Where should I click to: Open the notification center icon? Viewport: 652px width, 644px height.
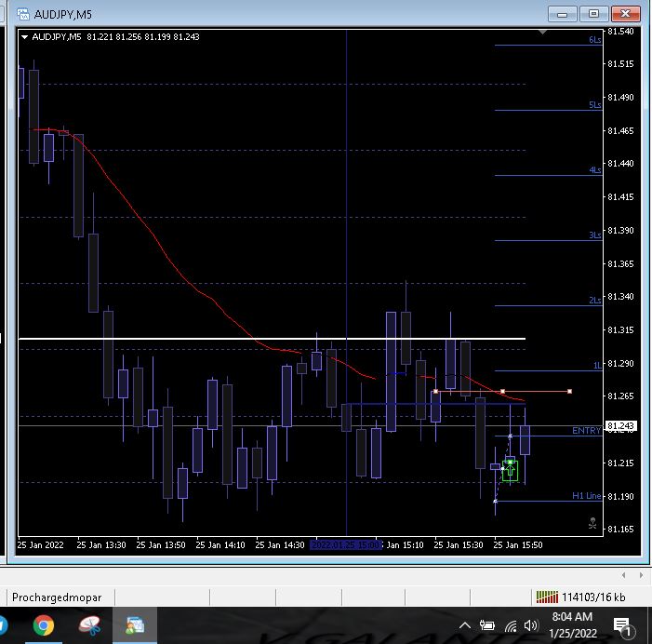tap(623, 626)
